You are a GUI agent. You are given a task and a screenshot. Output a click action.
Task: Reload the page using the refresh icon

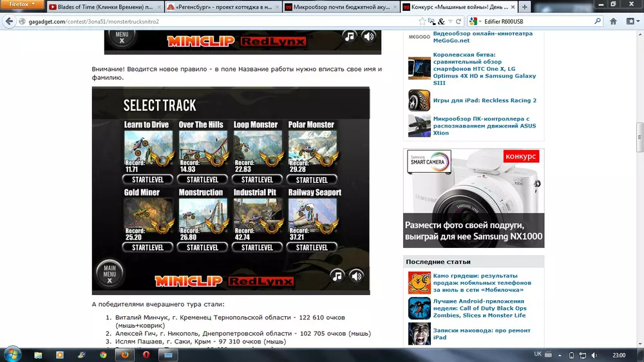tap(460, 21)
